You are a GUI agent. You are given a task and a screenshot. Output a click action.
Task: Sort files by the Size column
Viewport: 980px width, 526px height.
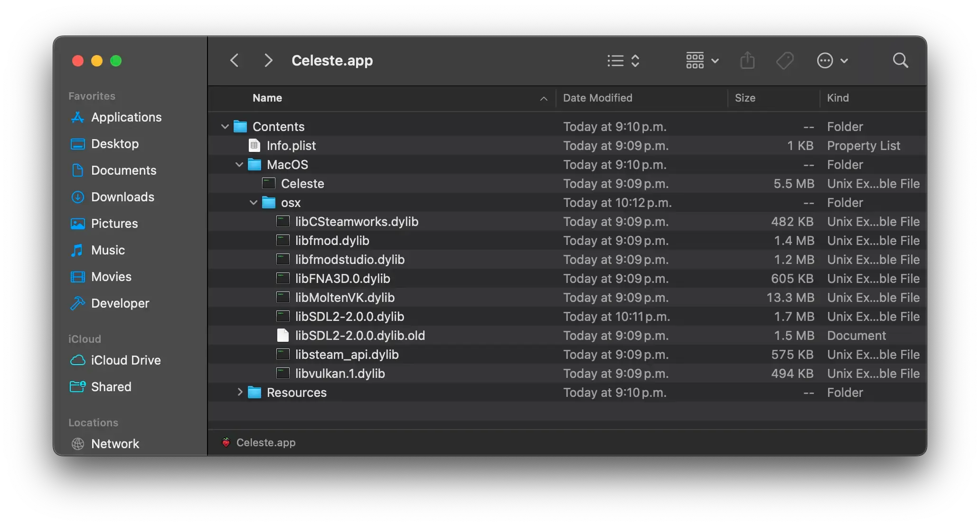pyautogui.click(x=745, y=98)
